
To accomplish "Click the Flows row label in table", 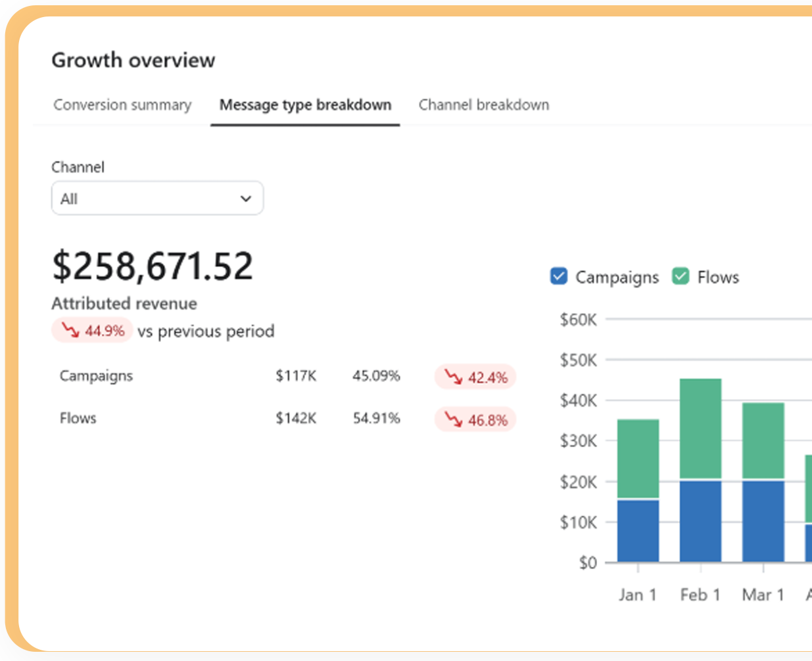I will 78,418.
